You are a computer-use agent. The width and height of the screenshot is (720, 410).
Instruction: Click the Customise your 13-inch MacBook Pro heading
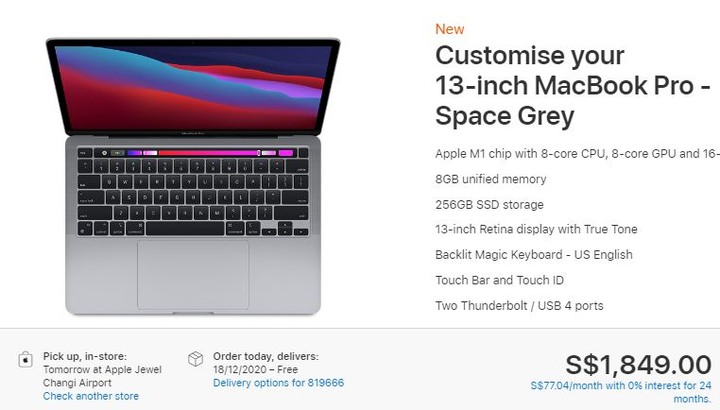tap(573, 85)
